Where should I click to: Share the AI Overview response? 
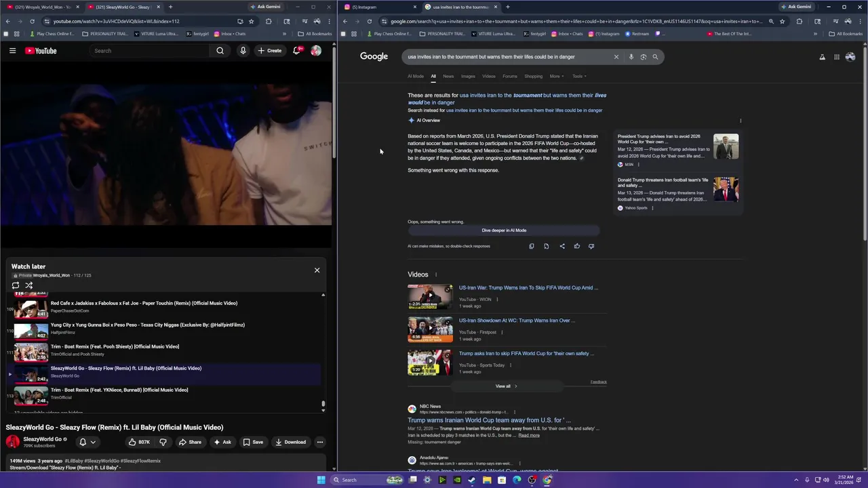tap(562, 246)
